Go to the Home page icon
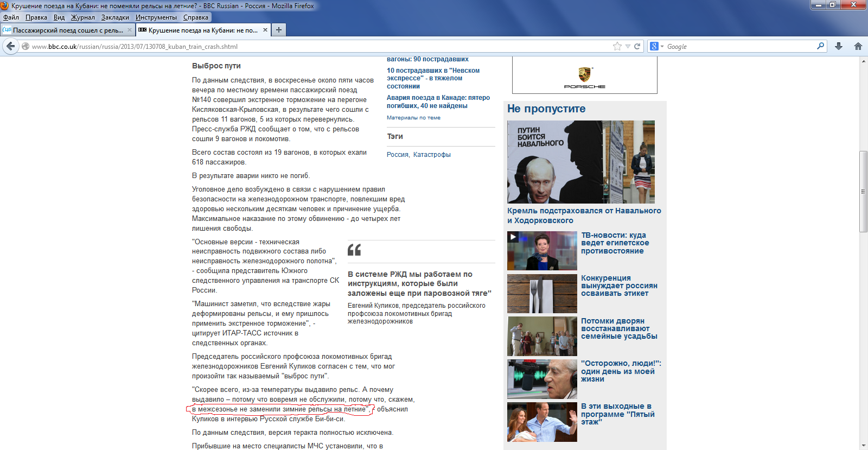 (x=858, y=47)
